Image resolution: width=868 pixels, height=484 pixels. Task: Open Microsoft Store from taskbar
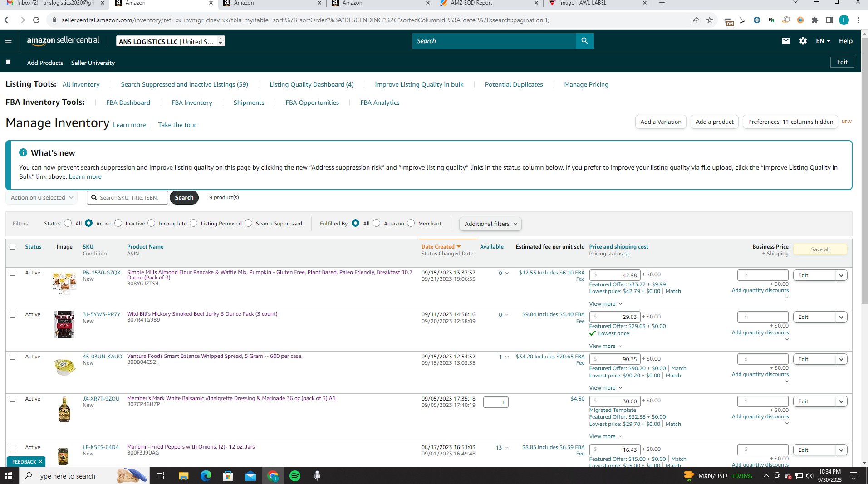pos(228,476)
